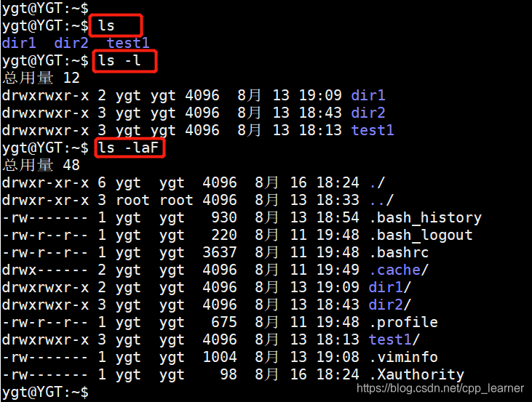Click the '.bash_history' file name

(426, 217)
